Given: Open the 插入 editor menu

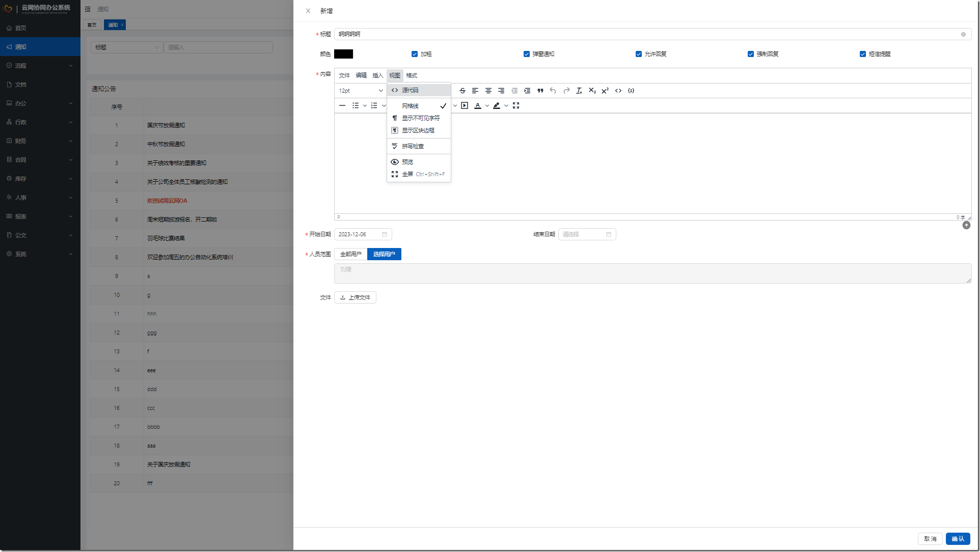Looking at the screenshot, I should click(x=378, y=75).
